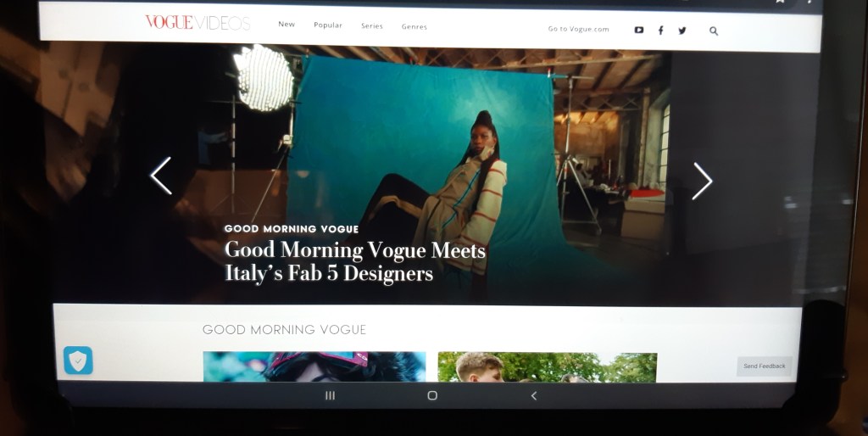868x436 pixels.
Task: Open the video thumbnail with the boy outdoors
Action: tap(547, 367)
